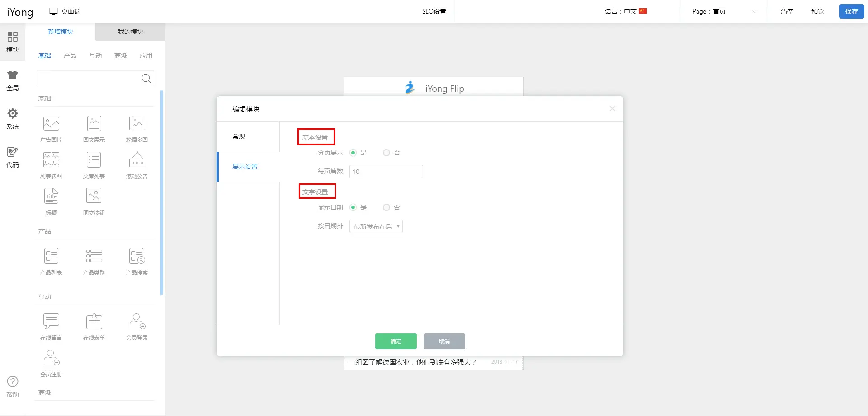868x416 pixels.
Task: Open the 语言 language selector
Action: (x=626, y=11)
